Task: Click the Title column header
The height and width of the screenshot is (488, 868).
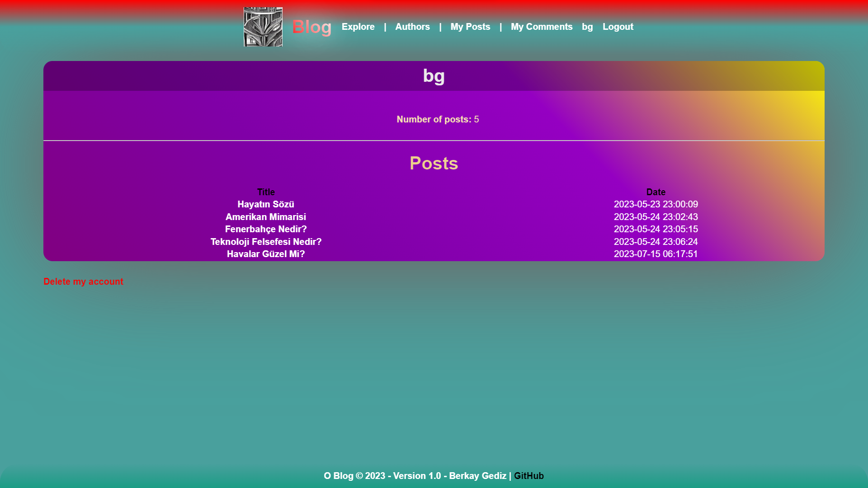Action: 266,192
